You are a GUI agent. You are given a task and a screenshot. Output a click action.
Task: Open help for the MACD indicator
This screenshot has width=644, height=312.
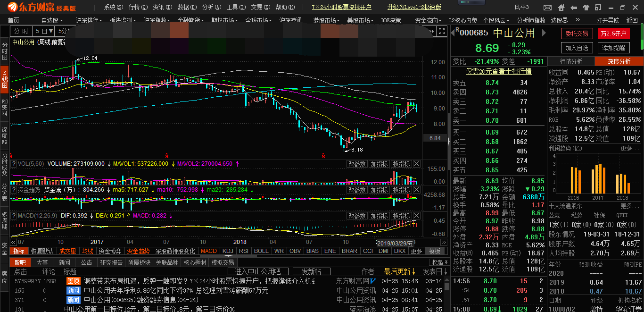tap(14, 216)
